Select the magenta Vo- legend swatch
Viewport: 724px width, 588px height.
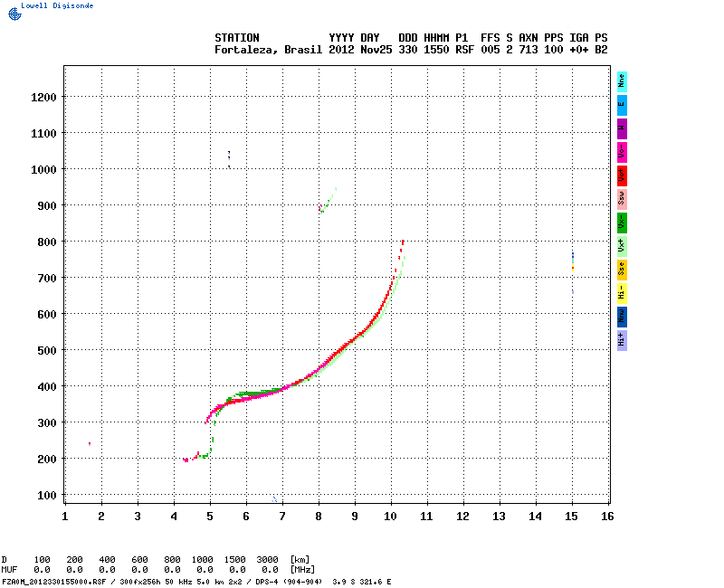point(622,152)
